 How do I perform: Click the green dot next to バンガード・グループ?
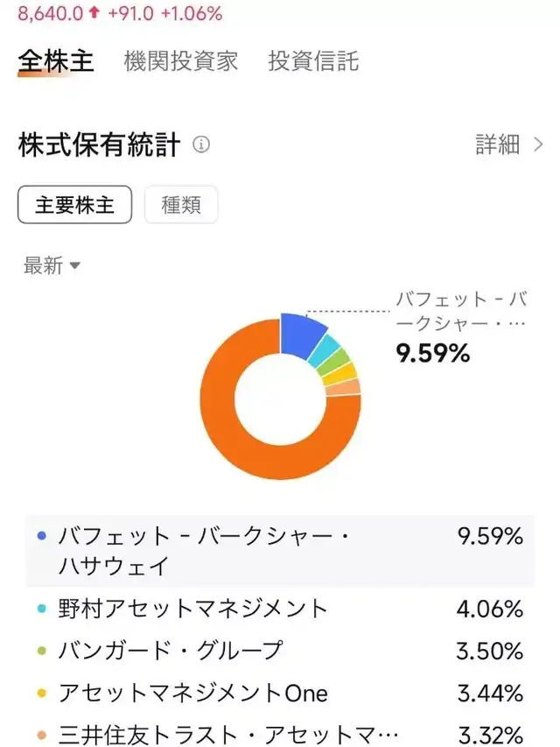coord(41,651)
